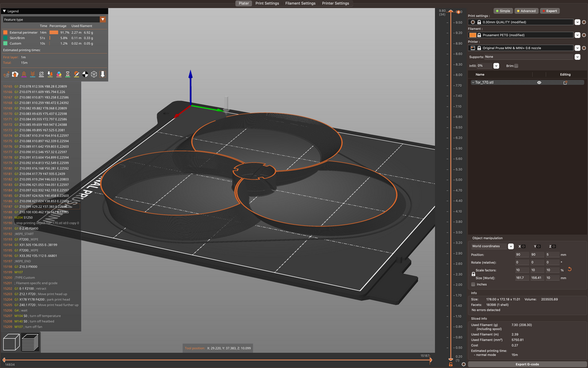Open the print settings gear for 0.30mm QUALITY
The image size is (588, 368).
pos(583,22)
